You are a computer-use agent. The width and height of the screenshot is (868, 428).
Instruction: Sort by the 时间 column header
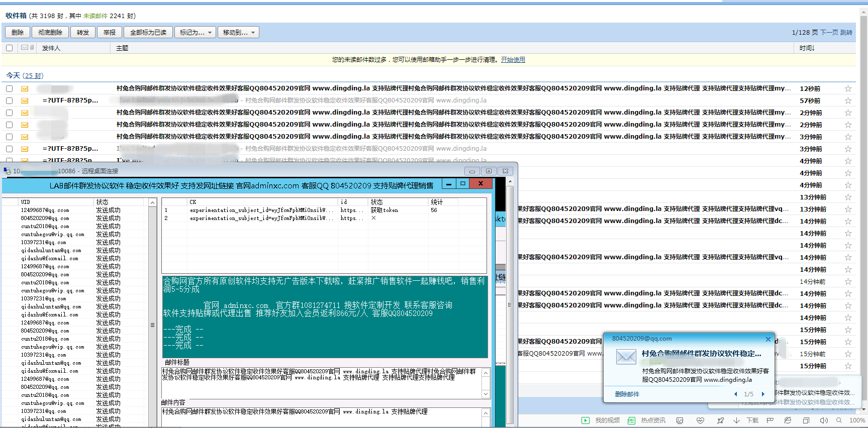pyautogui.click(x=807, y=48)
